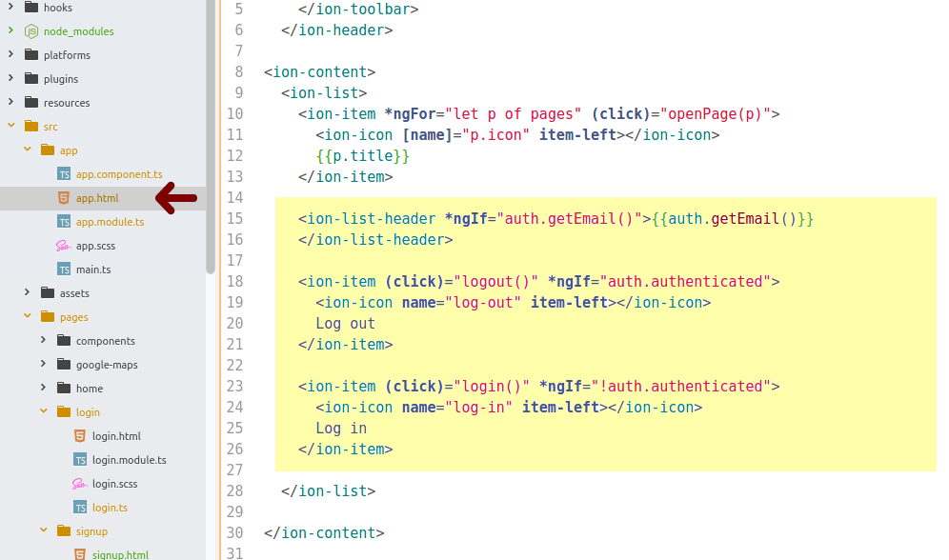
Task: Click the text "Log out" on line 20
Action: pyautogui.click(x=345, y=324)
